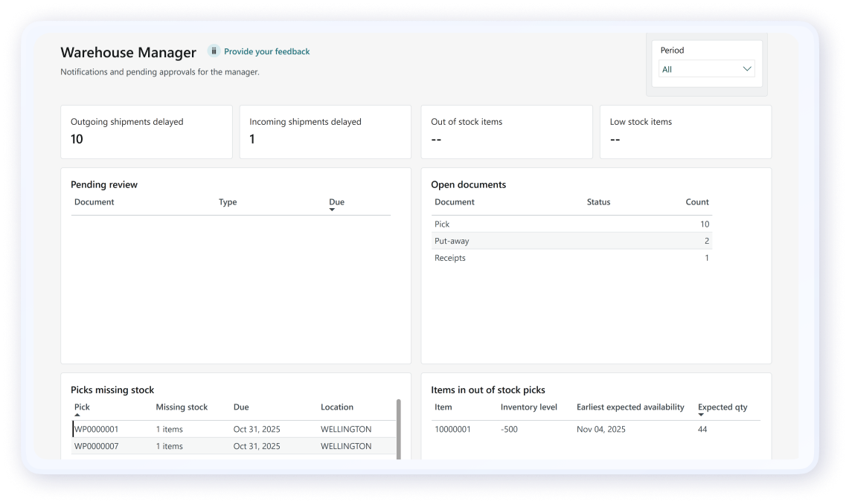Sort by Expected qty column header
Image resolution: width=849 pixels, height=504 pixels.
(722, 407)
